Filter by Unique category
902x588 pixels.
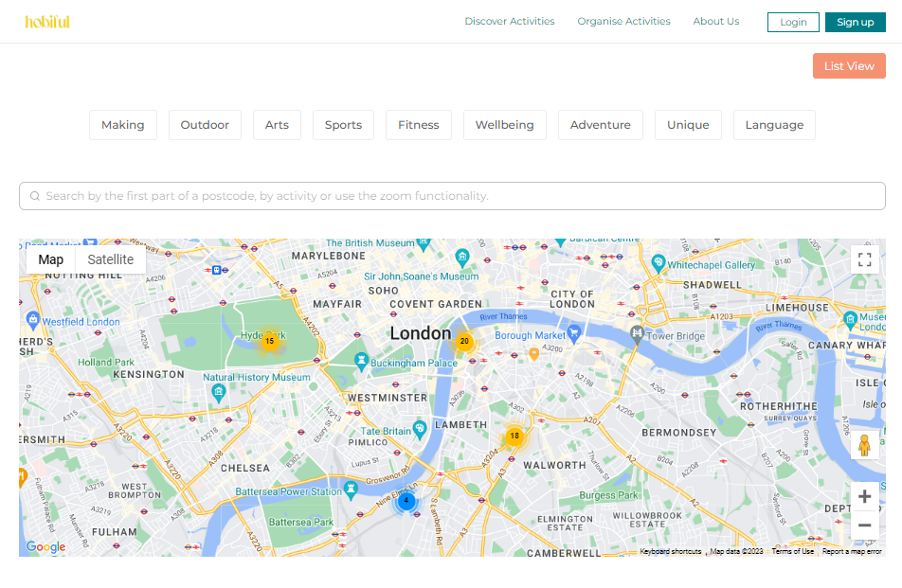(688, 125)
